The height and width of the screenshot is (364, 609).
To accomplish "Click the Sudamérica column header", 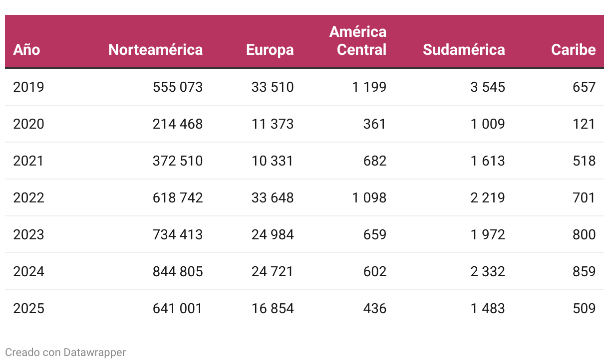I will point(464,50).
